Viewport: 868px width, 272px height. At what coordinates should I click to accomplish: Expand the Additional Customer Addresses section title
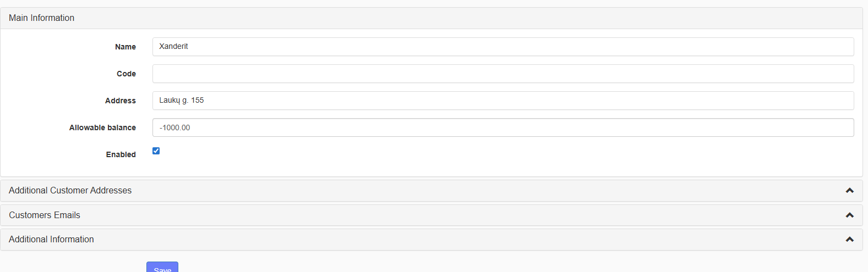70,191
